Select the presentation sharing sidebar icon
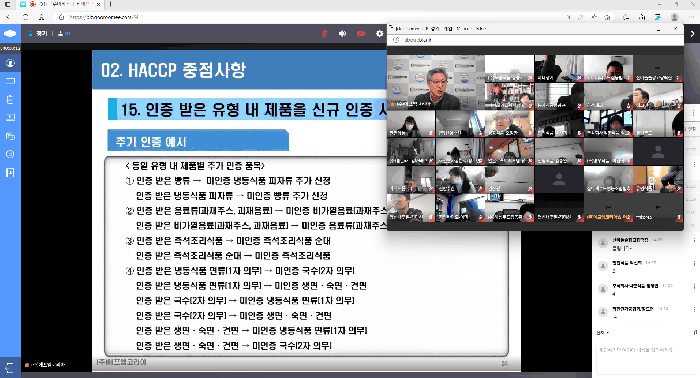 click(x=10, y=117)
